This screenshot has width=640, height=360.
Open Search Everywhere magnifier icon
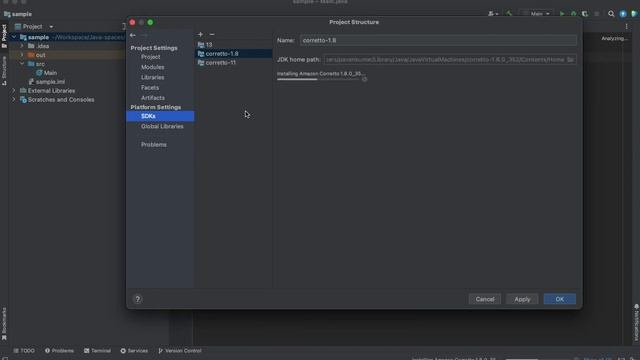611,14
